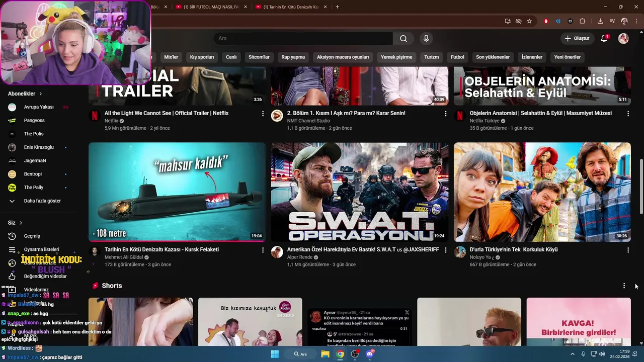Open the KAVGA! Birbirlerine girdiler short
The height and width of the screenshot is (362, 644).
pyautogui.click(x=579, y=322)
